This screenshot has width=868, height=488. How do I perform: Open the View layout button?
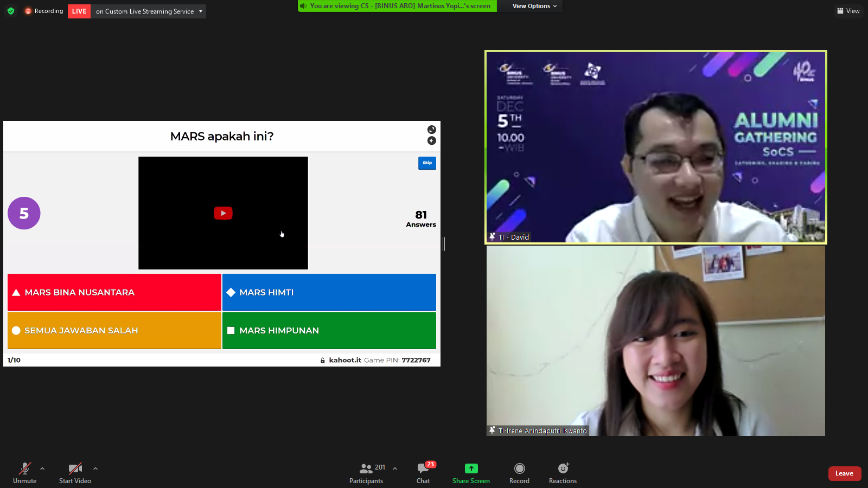point(848,11)
